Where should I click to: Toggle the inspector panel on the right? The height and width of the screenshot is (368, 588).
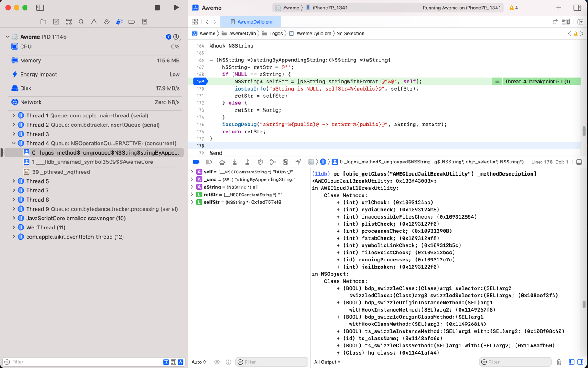pos(577,8)
